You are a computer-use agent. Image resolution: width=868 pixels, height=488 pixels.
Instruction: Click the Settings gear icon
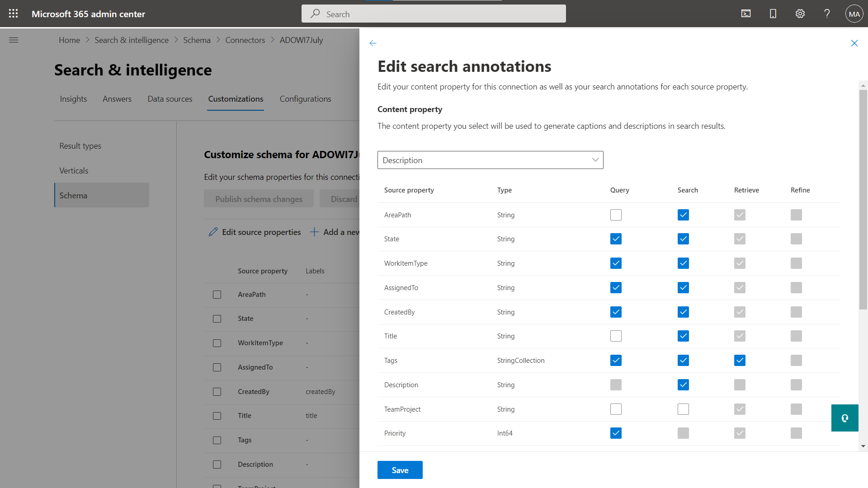coord(800,14)
